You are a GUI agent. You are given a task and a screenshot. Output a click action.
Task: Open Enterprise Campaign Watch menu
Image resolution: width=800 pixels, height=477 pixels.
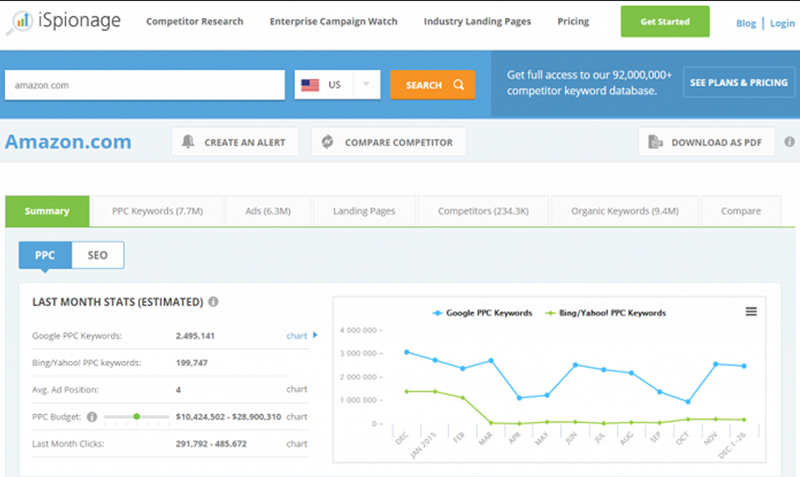(x=333, y=21)
